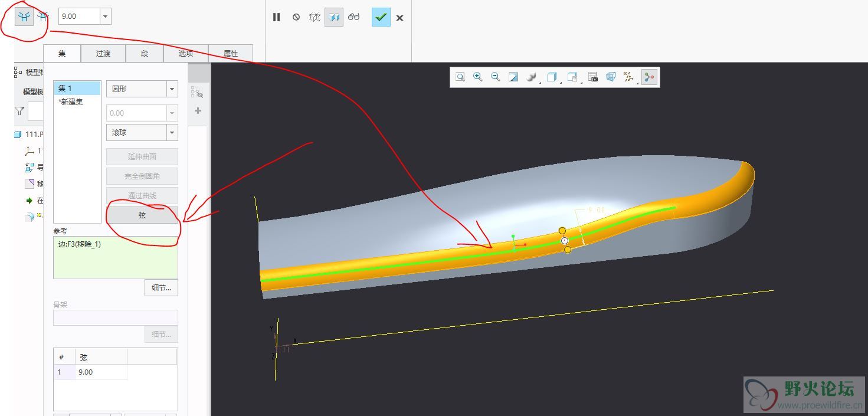Open the 选项 tab
Image resolution: width=868 pixels, height=416 pixels.
[x=186, y=53]
